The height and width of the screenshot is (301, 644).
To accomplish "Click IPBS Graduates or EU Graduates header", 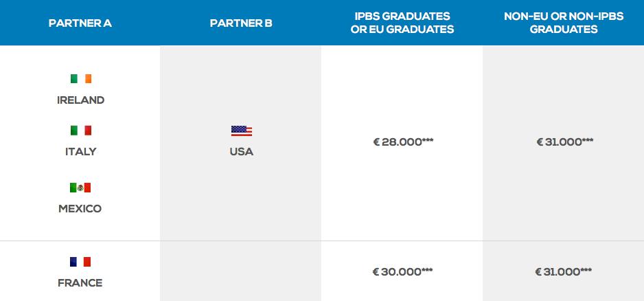I will [402, 23].
